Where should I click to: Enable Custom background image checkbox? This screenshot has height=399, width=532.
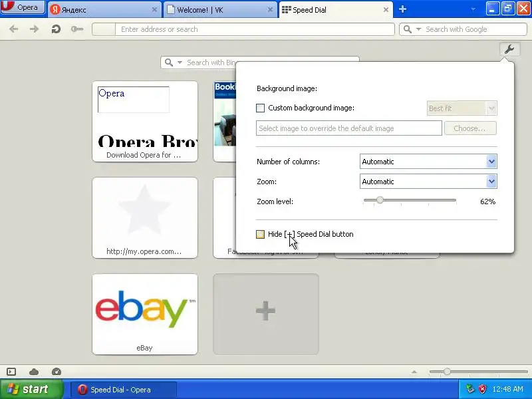[260, 108]
